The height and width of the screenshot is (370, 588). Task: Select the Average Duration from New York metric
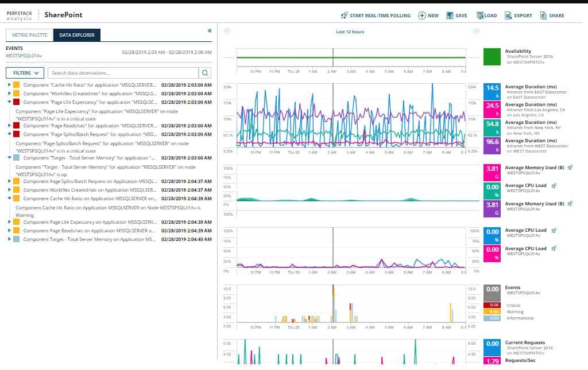coord(533,128)
